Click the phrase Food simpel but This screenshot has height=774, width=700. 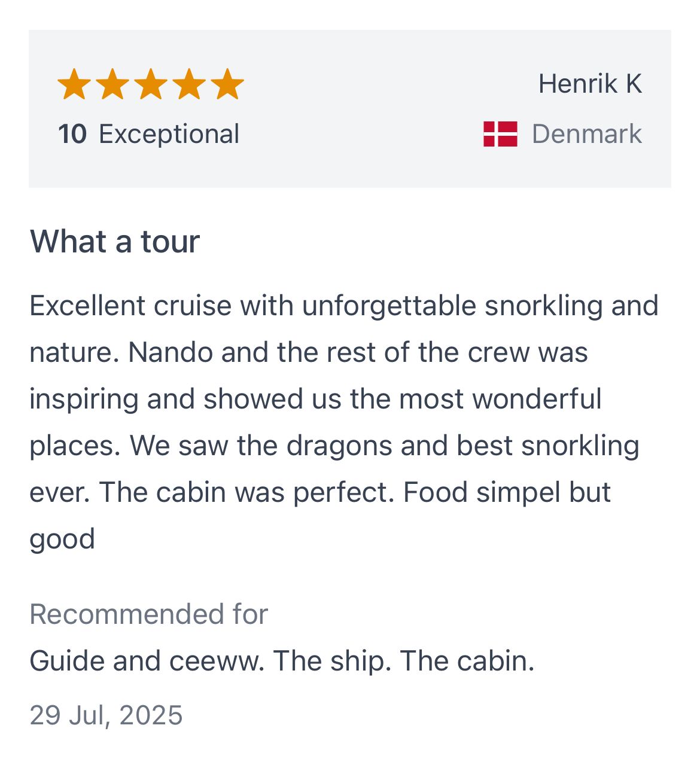pyautogui.click(x=507, y=493)
